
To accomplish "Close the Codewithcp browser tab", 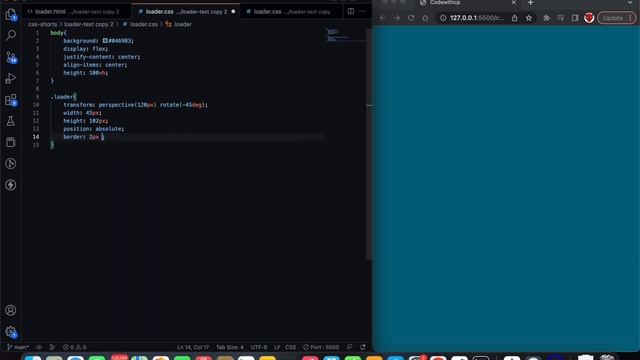I will (513, 2).
